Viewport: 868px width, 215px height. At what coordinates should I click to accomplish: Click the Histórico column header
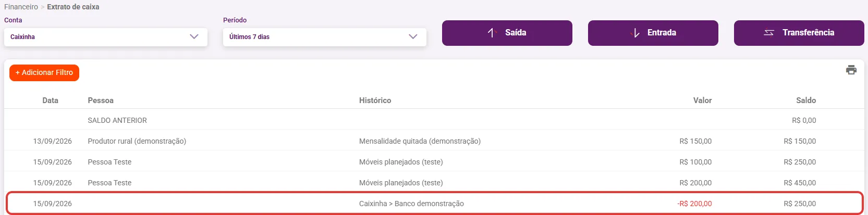[x=375, y=100]
